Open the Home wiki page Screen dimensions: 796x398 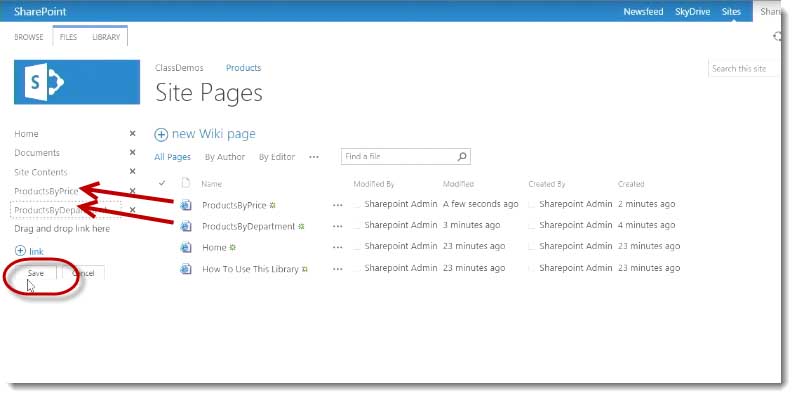coord(214,247)
